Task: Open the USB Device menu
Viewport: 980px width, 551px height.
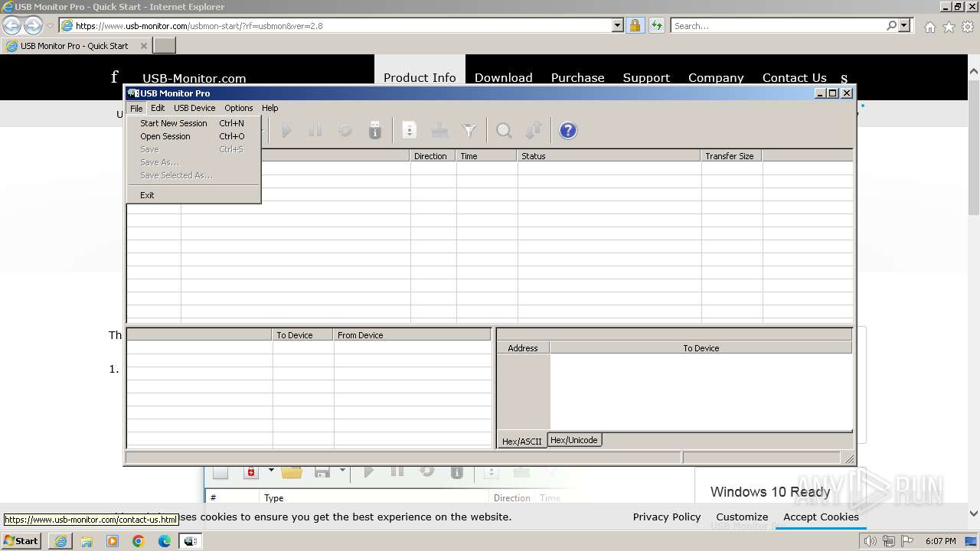Action: coord(194,108)
